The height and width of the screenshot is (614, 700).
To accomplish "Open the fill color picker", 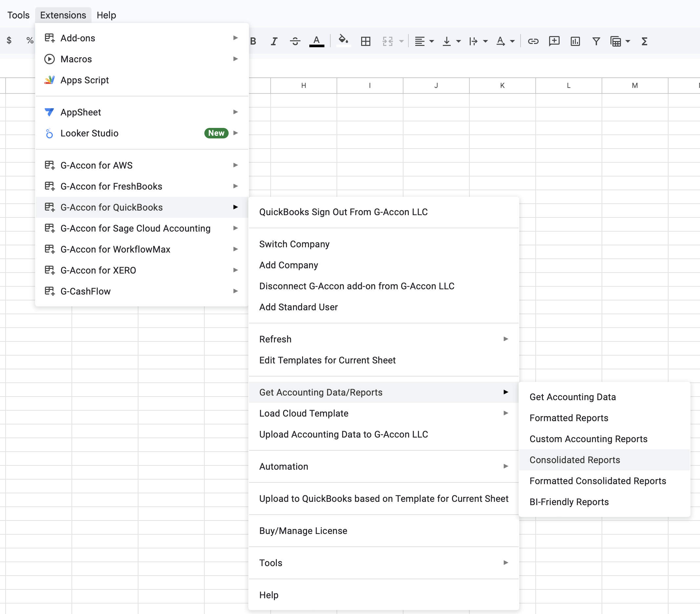I will click(x=343, y=41).
